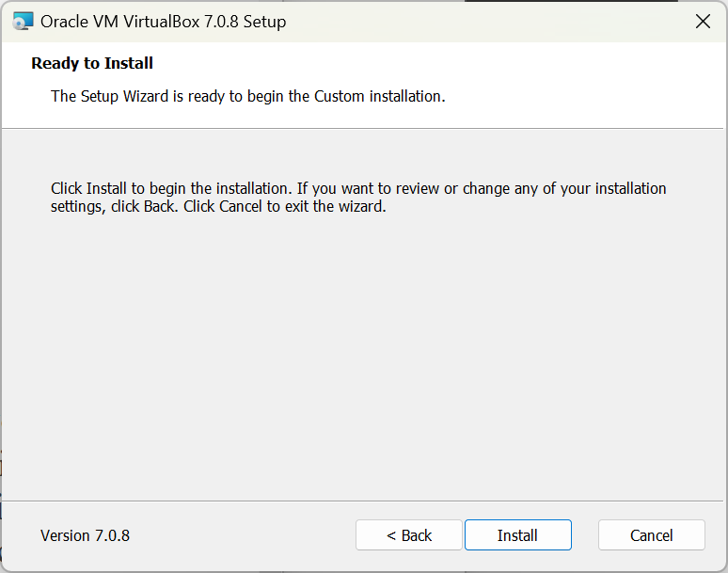Click the word 'Cancel' in the instruction paragraph
Image resolution: width=728 pixels, height=573 pixels.
click(241, 207)
